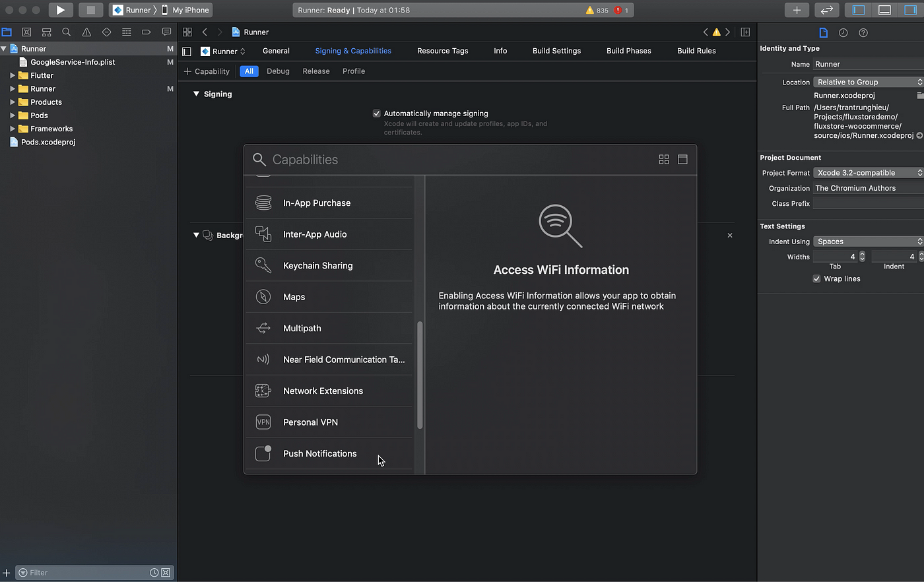Open the Source Control navigator icon
The width and height of the screenshot is (924, 582).
tap(26, 32)
